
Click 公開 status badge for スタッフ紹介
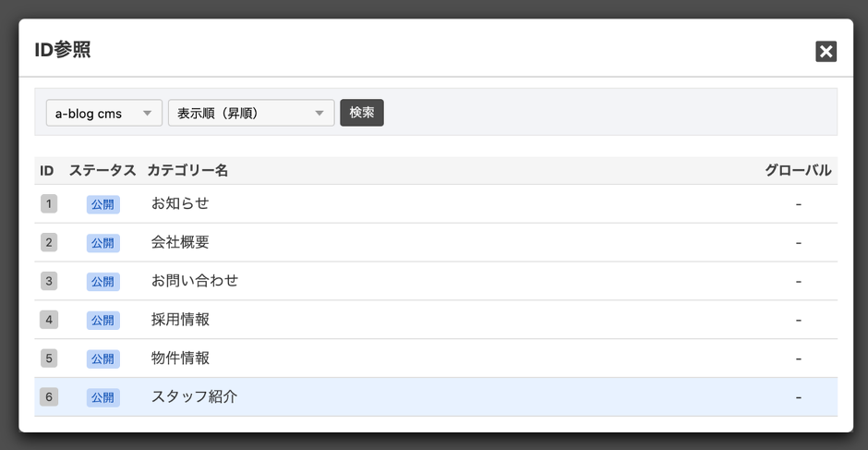(x=102, y=398)
